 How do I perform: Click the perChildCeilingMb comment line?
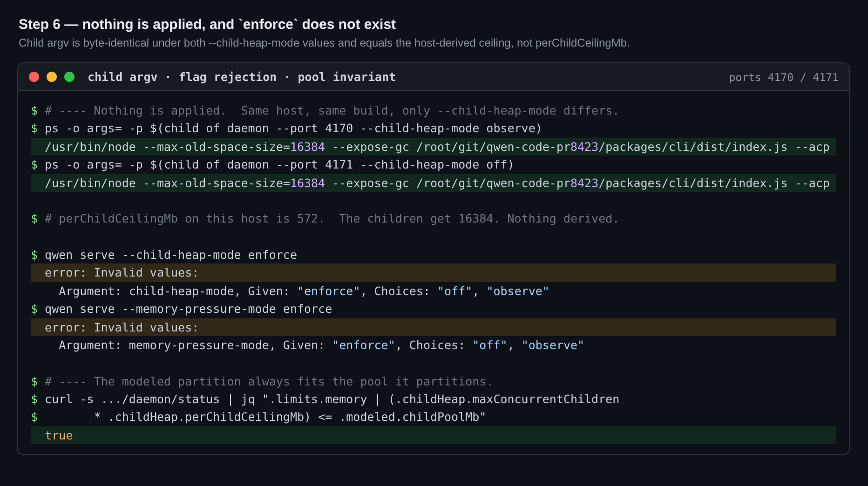tap(332, 219)
